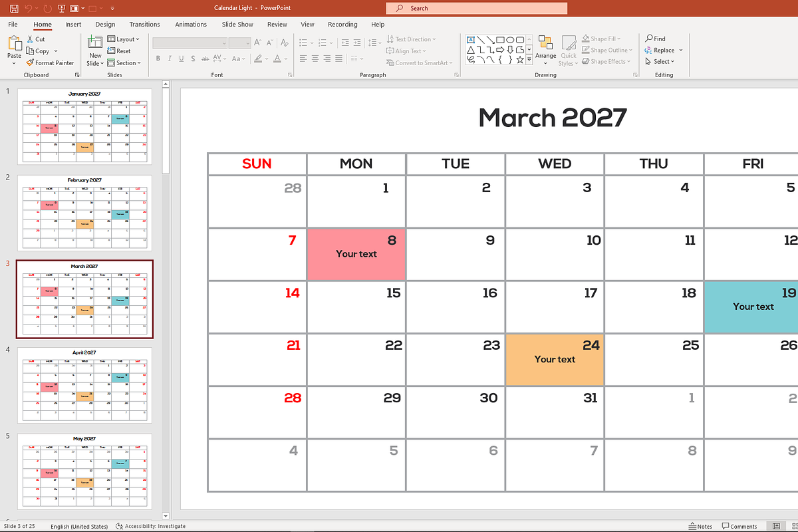Image resolution: width=798 pixels, height=532 pixels.
Task: Click the pink March 8 cell
Action: 356,254
